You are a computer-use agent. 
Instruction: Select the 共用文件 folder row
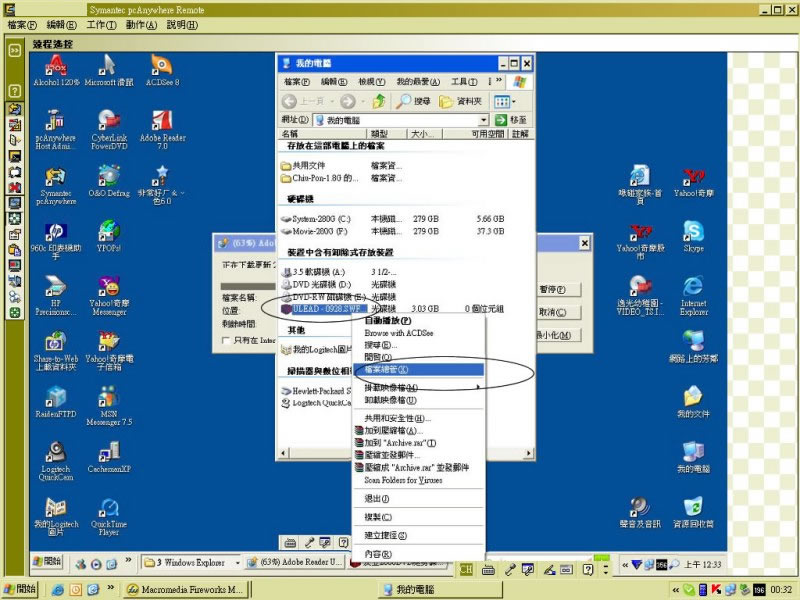tap(342, 165)
